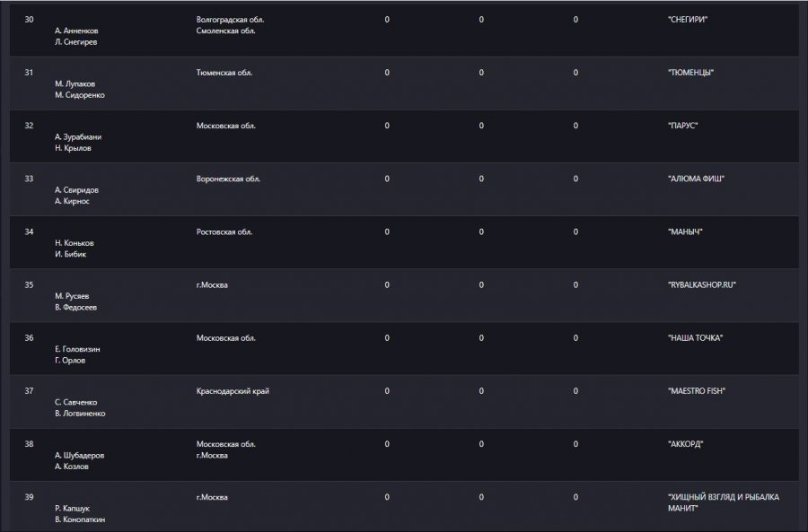This screenshot has height=532, width=808.
Task: Select "ХИЩНЫЙ ВЗГЛЯД И РЫБАЛКА МАНИТ" team
Action: point(724,502)
